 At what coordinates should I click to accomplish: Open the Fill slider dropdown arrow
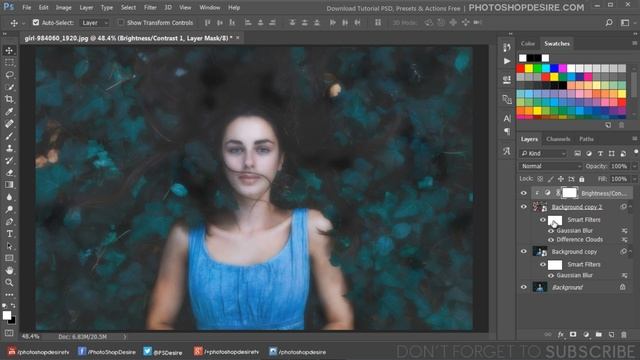click(x=634, y=179)
